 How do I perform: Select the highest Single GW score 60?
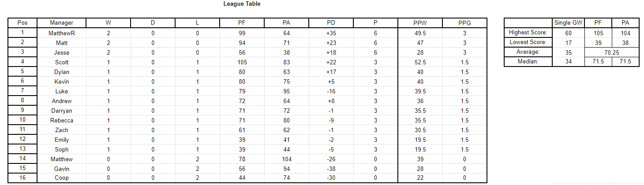(568, 33)
